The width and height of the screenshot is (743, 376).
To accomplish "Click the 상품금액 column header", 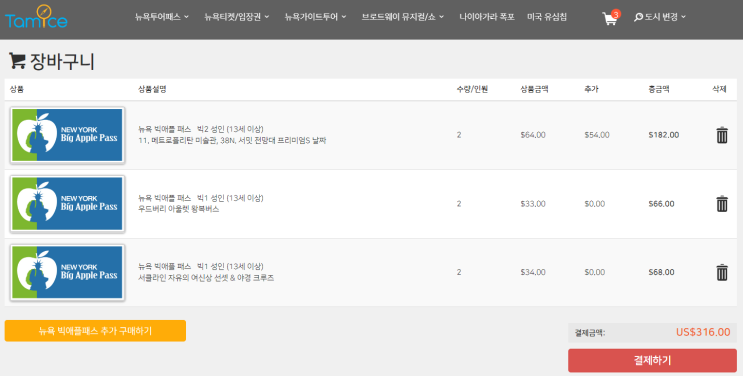I will [535, 89].
